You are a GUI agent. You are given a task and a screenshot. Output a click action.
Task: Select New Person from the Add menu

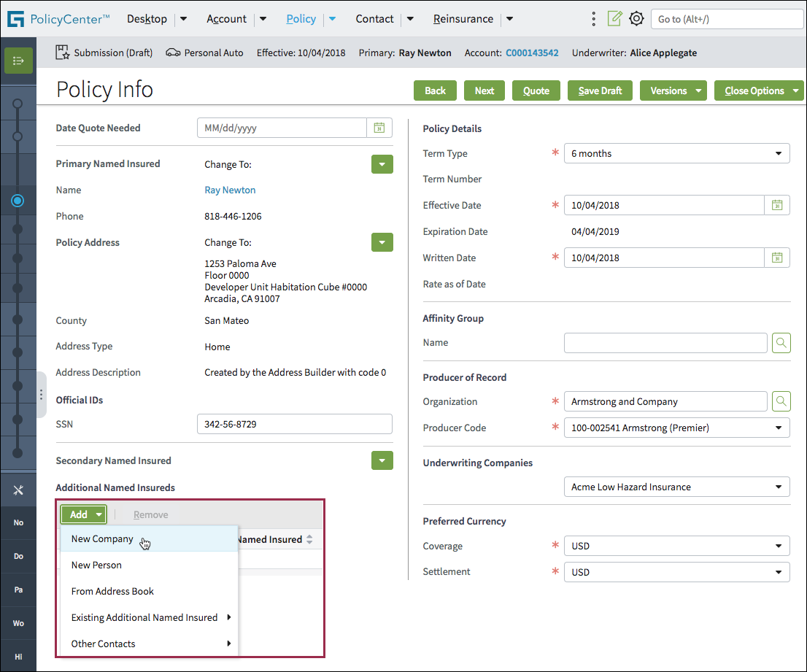tap(95, 565)
